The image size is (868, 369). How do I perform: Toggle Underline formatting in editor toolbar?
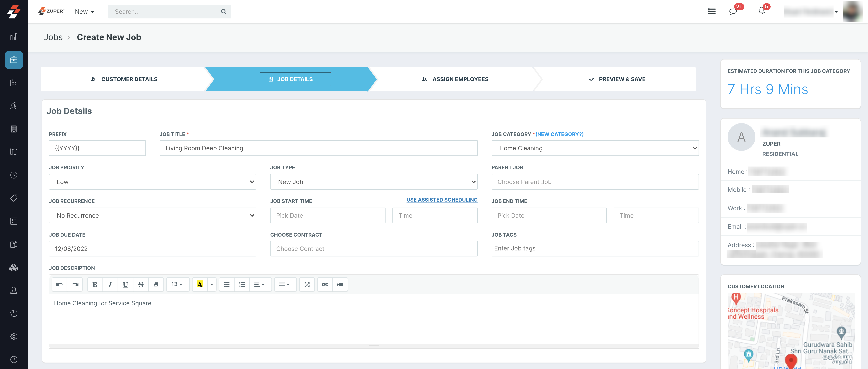coord(125,284)
